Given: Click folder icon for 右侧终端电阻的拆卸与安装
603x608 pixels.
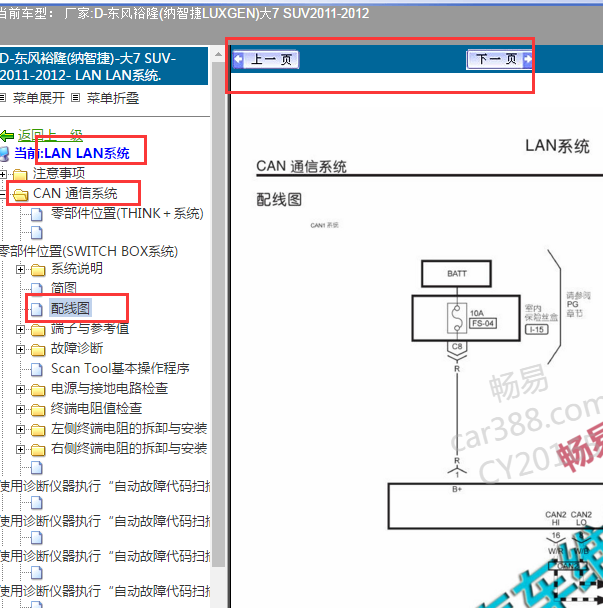Looking at the screenshot, I should point(38,450).
